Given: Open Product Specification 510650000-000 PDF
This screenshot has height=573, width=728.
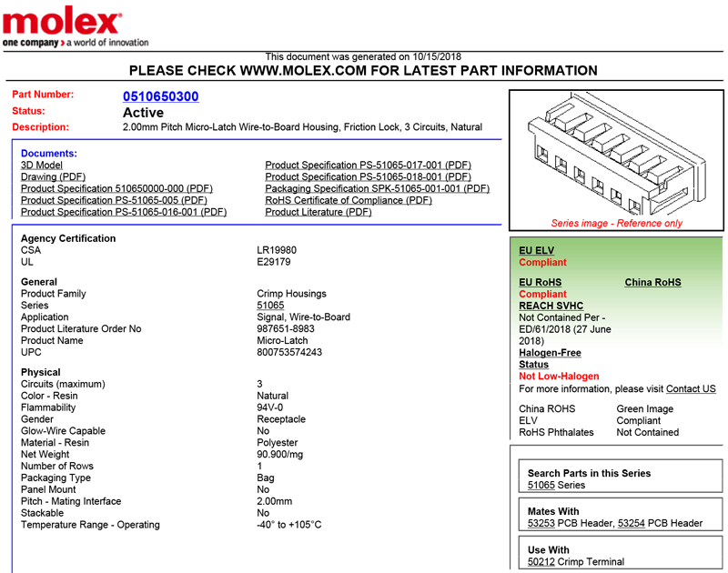Looking at the screenshot, I should (116, 189).
